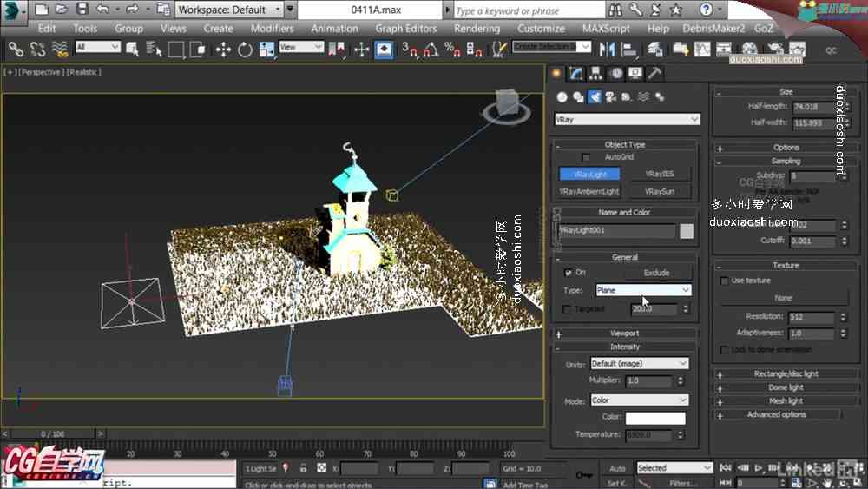Enable the AutoGrid checkbox

coord(586,157)
